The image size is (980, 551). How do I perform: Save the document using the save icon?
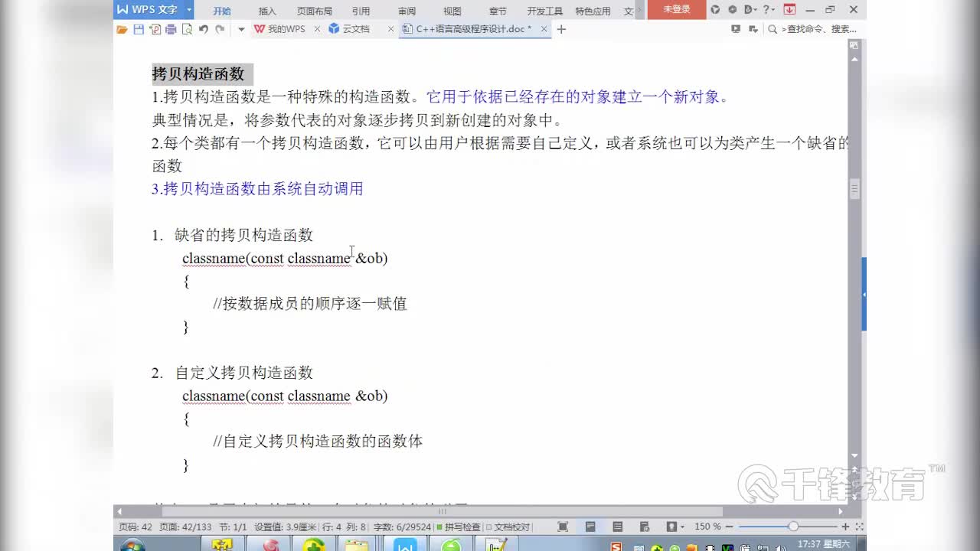140,28
